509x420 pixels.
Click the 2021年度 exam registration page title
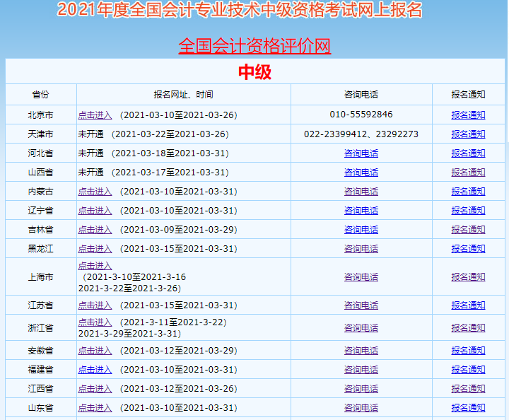tap(240, 10)
